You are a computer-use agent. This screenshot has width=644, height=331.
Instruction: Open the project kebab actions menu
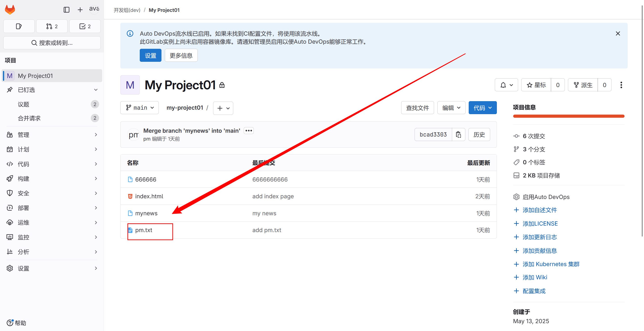click(x=621, y=85)
